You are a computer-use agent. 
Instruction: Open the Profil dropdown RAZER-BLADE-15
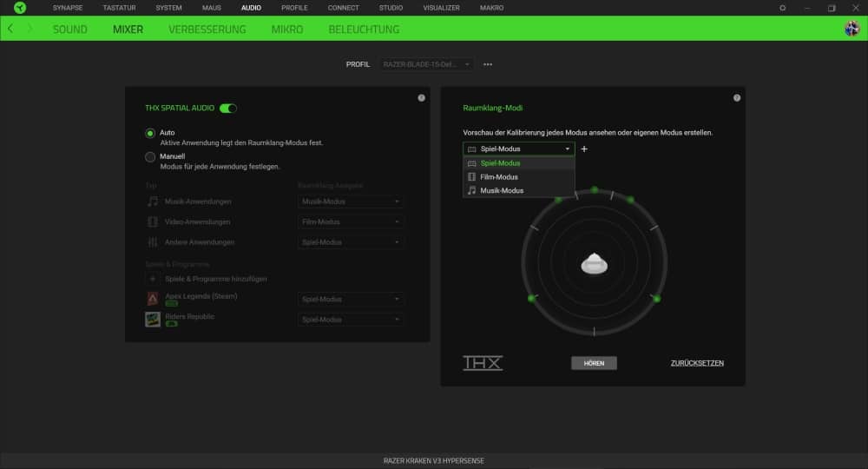[x=427, y=64]
